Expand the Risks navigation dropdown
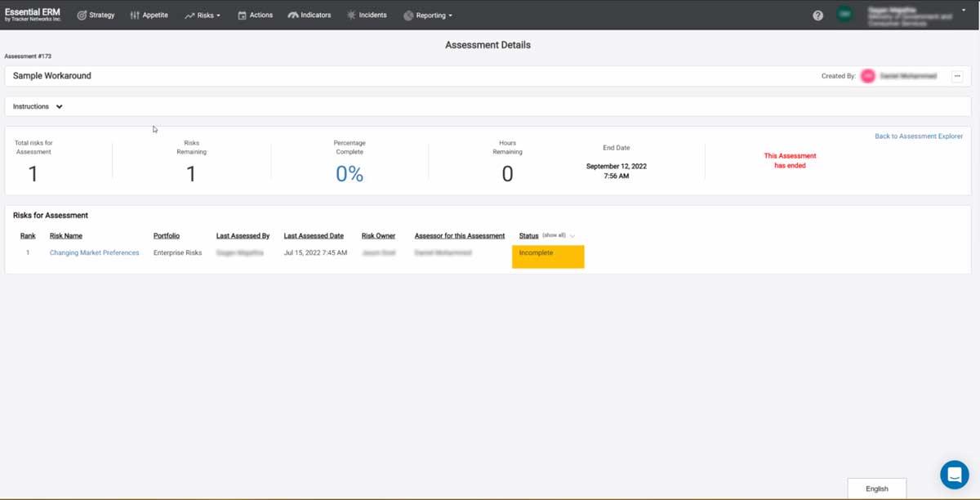Viewport: 980px width, 500px height. pyautogui.click(x=218, y=15)
